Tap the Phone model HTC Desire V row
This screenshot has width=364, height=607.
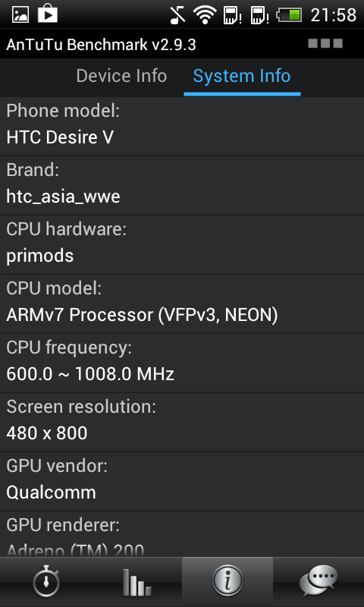[x=182, y=126]
